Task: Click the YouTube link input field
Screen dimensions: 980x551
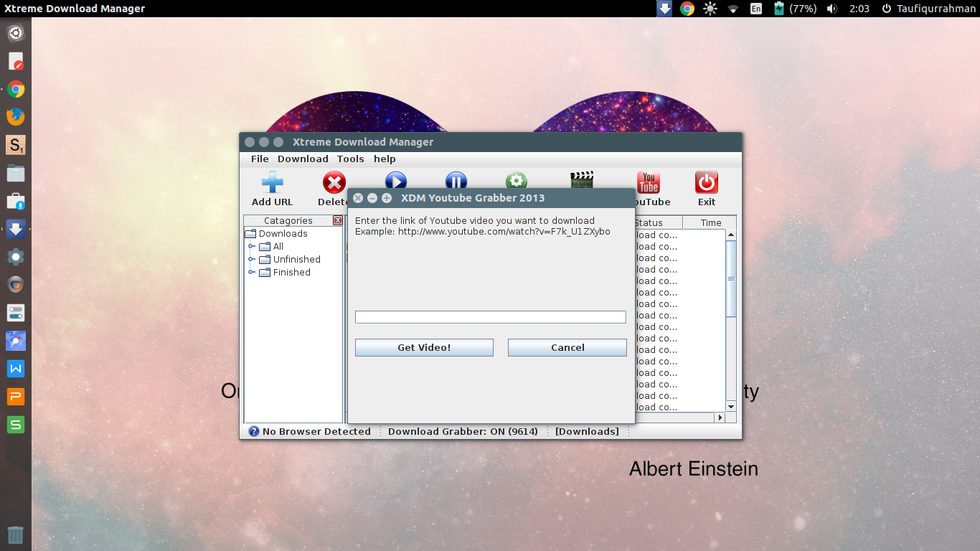Action: pyautogui.click(x=491, y=317)
